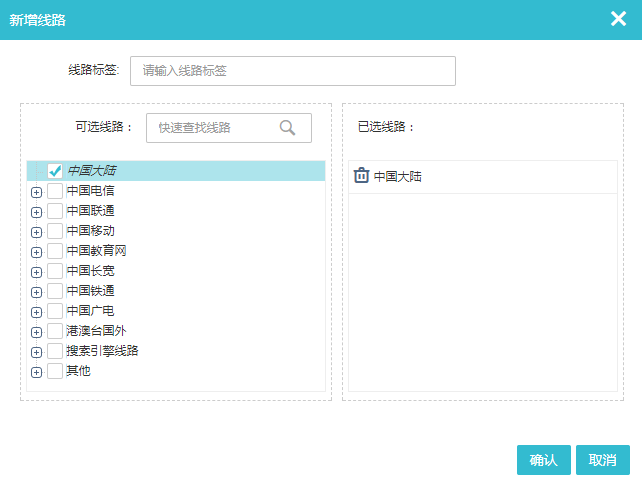642x483 pixels.
Task: Check the 中国电信 checkbox
Action: coord(55,191)
